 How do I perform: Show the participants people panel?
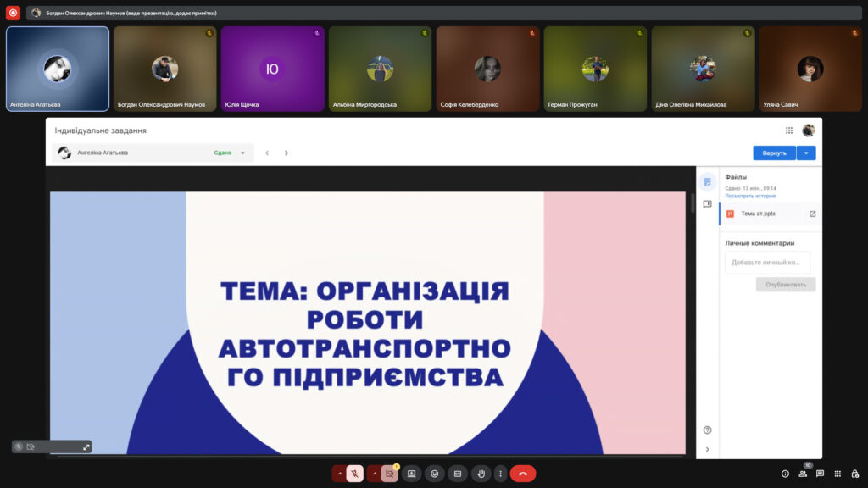803,474
